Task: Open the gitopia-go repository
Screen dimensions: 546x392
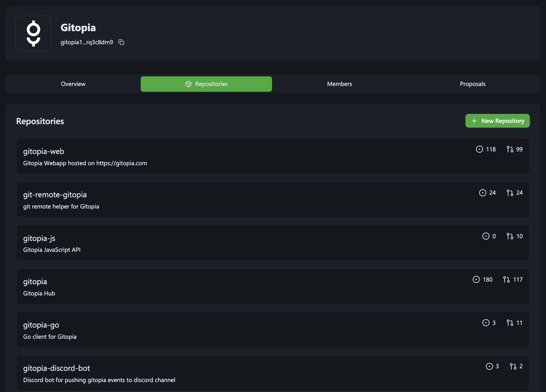Action: point(41,325)
